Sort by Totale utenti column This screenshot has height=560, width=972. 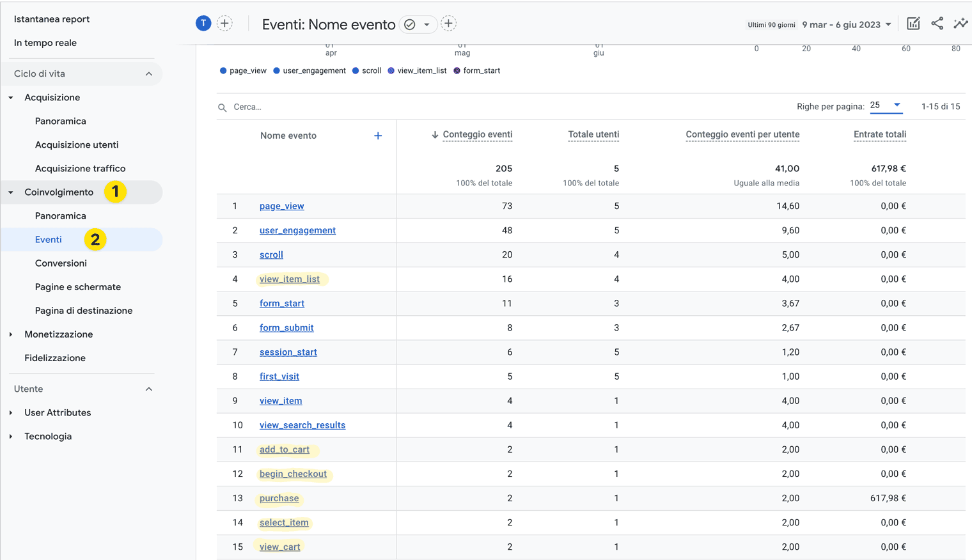(593, 134)
